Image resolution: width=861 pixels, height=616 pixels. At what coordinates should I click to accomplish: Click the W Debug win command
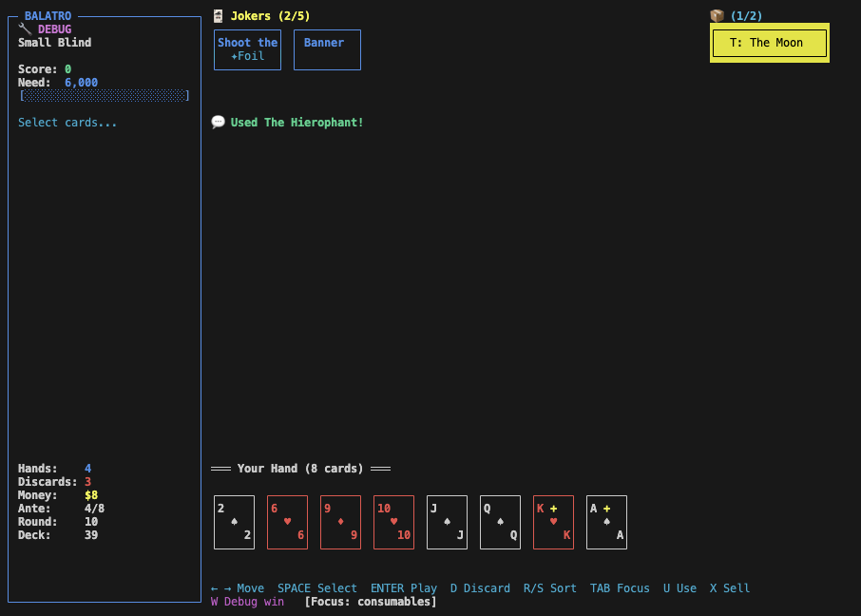click(x=250, y=601)
